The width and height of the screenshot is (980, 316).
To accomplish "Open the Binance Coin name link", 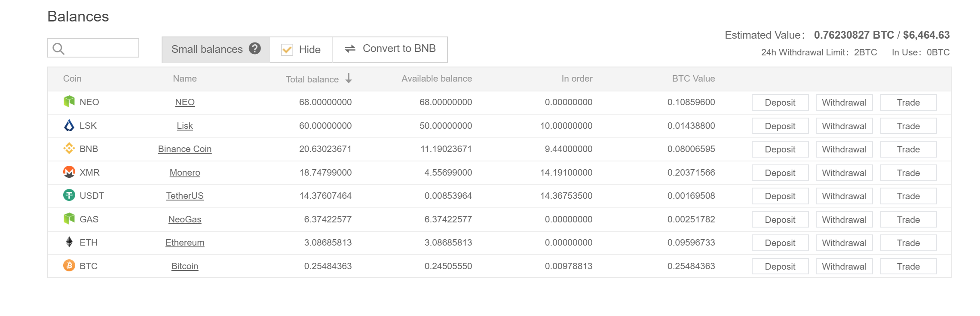I will click(x=185, y=149).
